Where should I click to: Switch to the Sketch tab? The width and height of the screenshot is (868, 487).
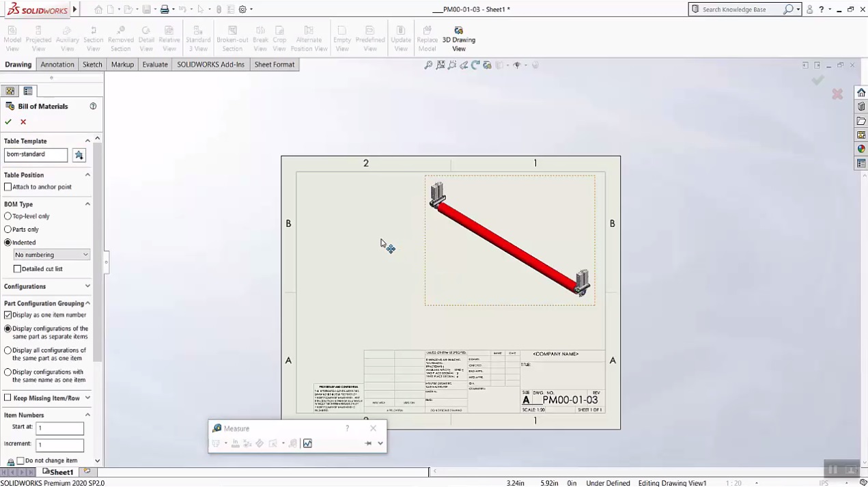point(92,65)
